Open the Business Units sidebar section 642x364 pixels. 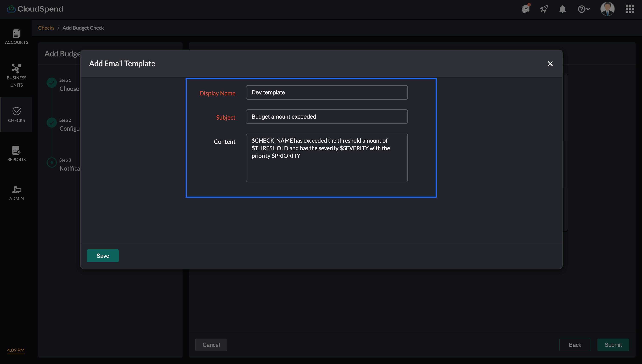point(16,75)
